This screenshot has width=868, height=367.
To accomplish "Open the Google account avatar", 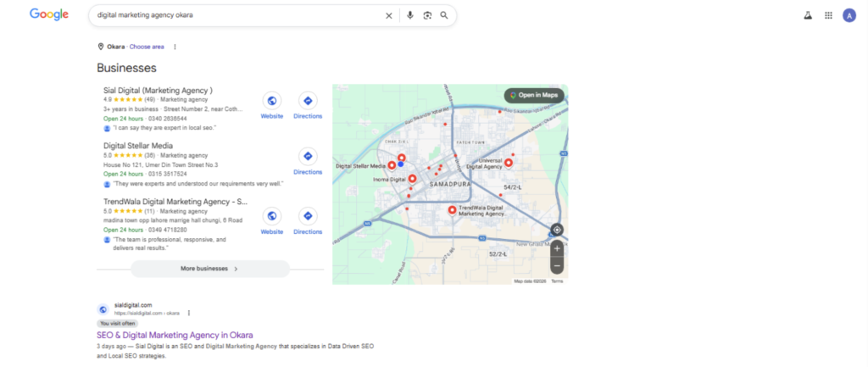I will click(849, 15).
